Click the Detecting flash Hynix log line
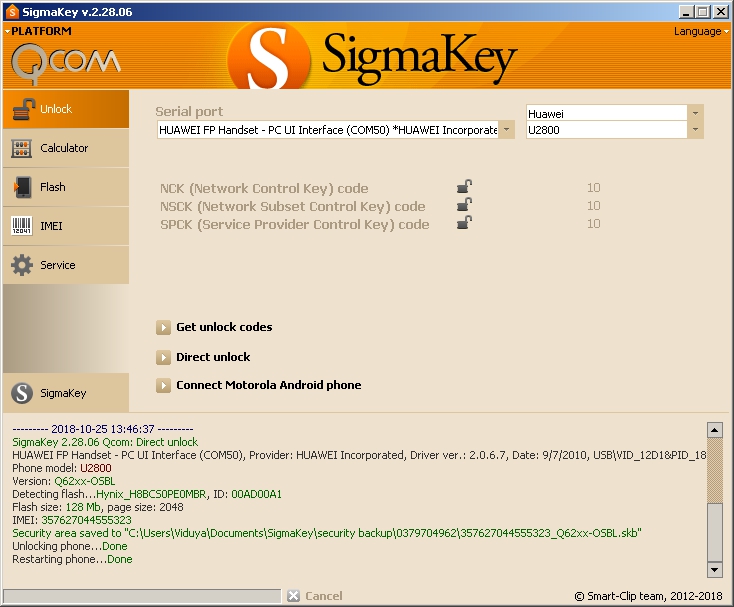734x607 pixels. coord(147,494)
